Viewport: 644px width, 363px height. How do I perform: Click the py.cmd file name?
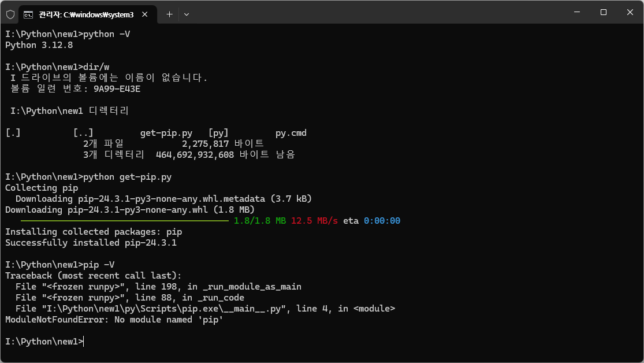point(291,133)
